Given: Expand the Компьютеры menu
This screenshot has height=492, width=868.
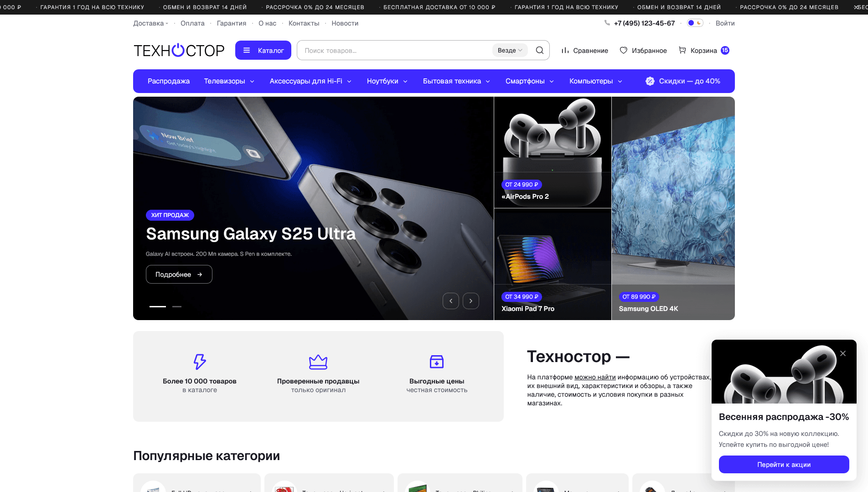Looking at the screenshot, I should 596,81.
